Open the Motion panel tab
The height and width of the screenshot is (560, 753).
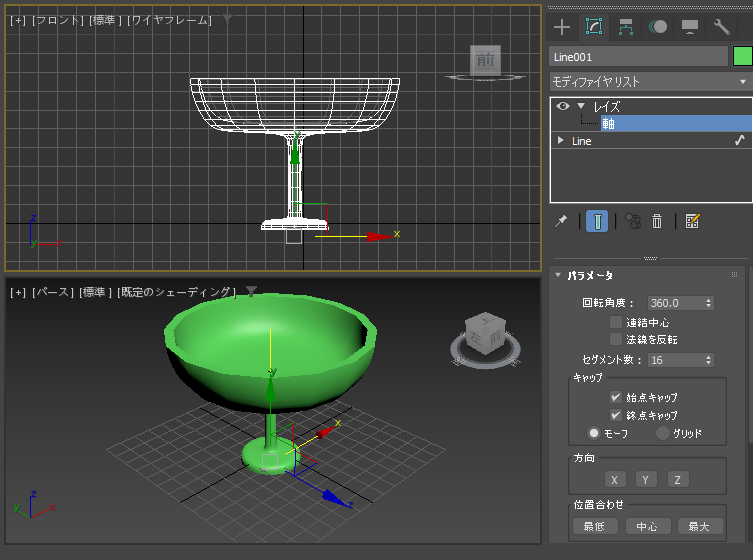658,27
